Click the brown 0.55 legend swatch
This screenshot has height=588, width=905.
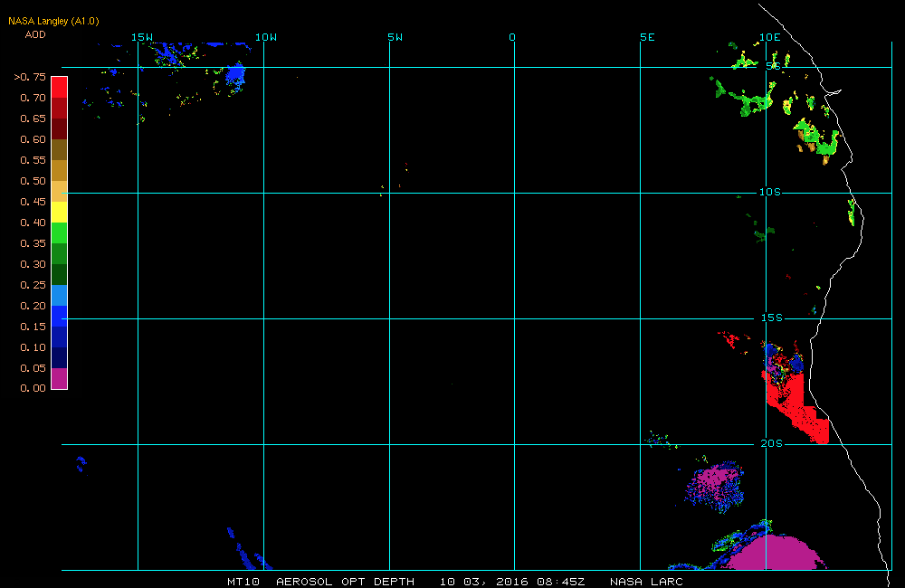60,149
